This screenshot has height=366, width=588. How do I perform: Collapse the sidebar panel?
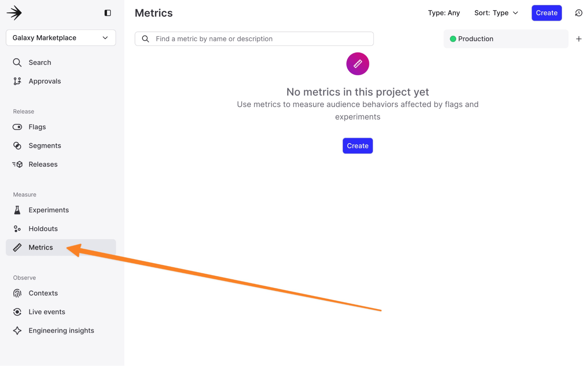click(x=108, y=13)
